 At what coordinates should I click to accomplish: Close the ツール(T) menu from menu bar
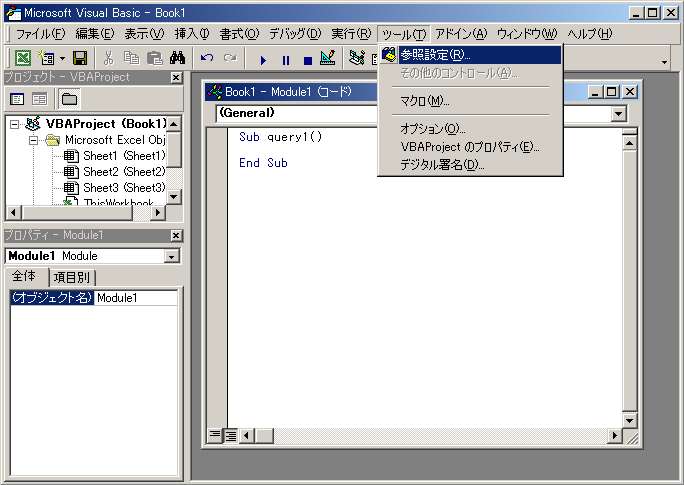point(404,34)
